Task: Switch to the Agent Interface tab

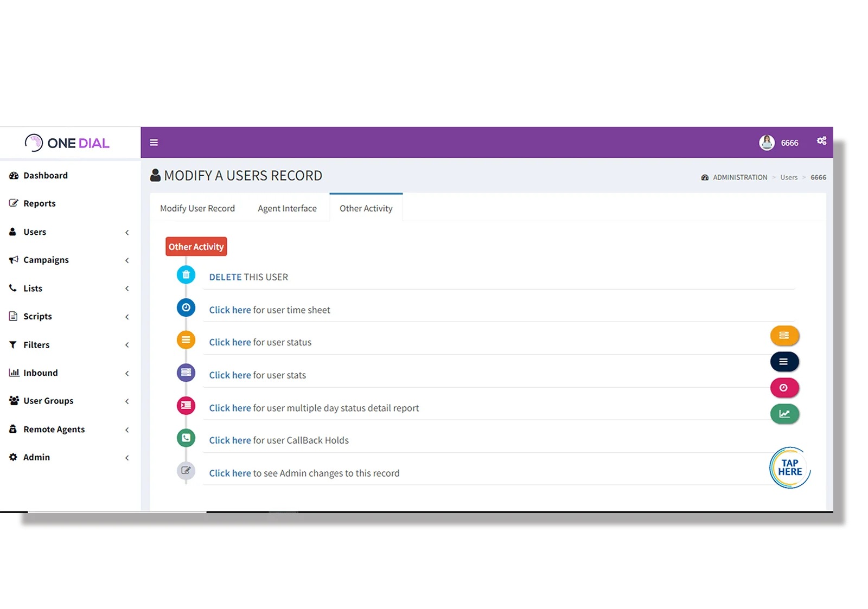Action: [x=286, y=208]
